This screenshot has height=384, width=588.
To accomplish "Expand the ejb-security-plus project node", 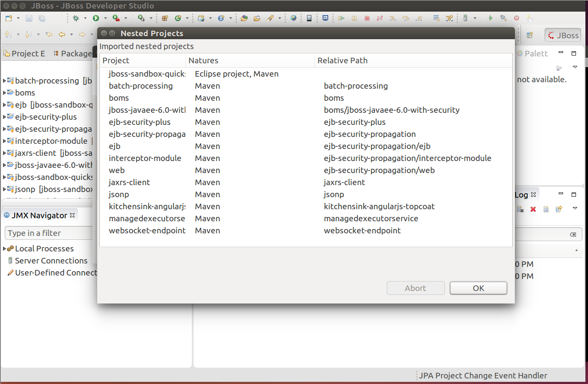I will pos(4,117).
